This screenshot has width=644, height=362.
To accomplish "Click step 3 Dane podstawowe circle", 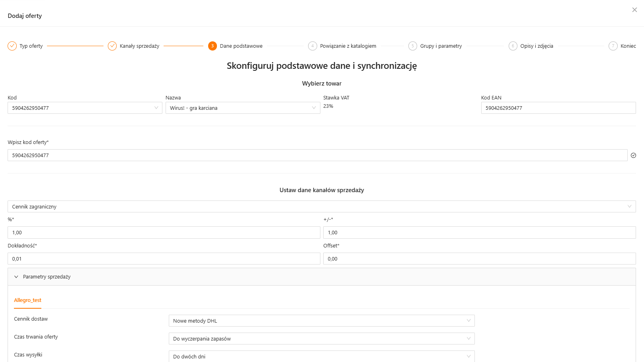I will [213, 46].
